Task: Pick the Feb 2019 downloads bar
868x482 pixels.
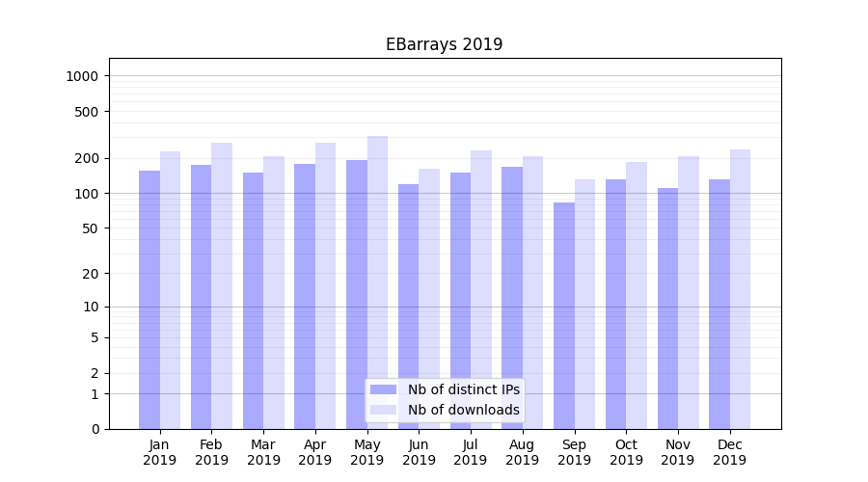Action: pos(222,285)
